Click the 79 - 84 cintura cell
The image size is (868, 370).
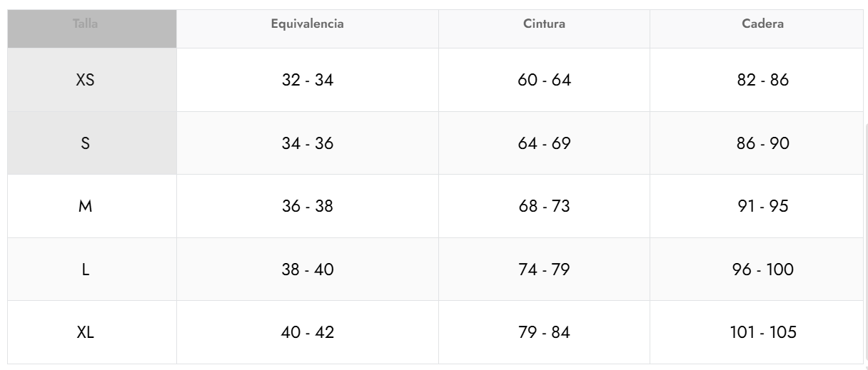point(544,332)
